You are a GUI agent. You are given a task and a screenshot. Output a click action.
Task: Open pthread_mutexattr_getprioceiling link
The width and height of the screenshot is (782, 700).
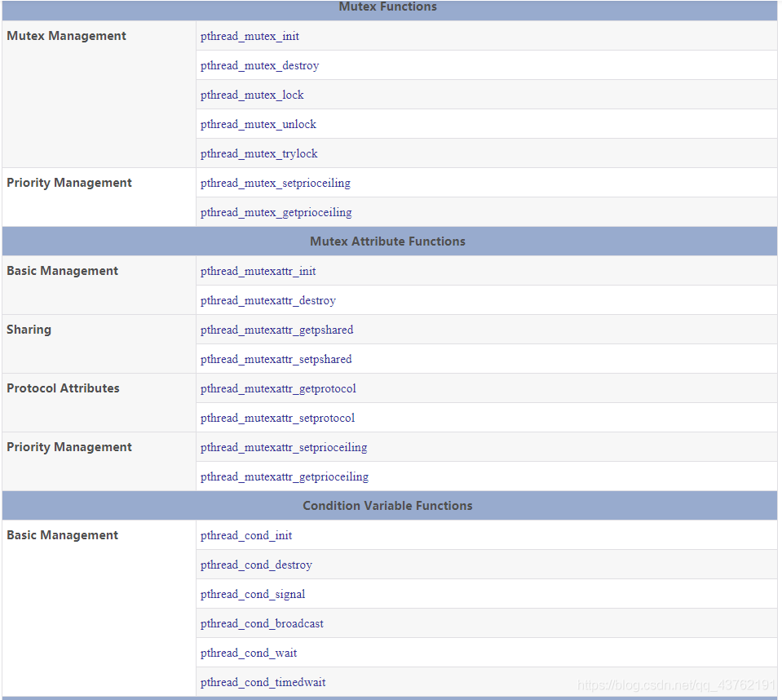[x=285, y=477]
